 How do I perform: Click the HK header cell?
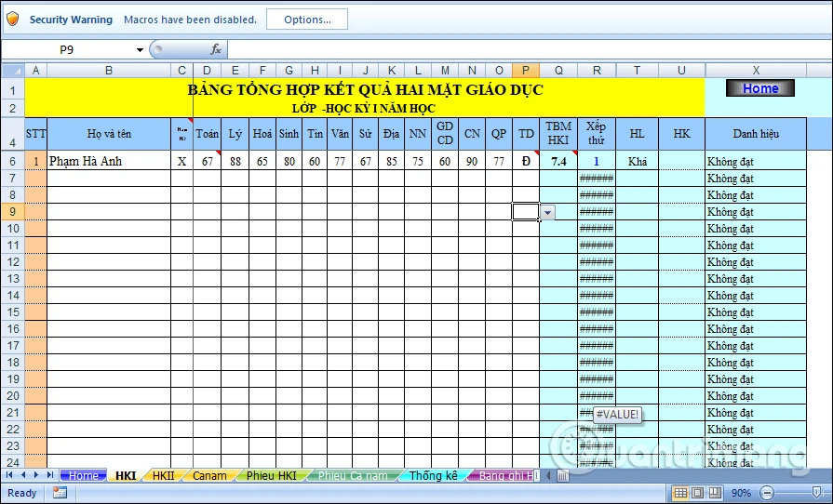click(x=681, y=134)
